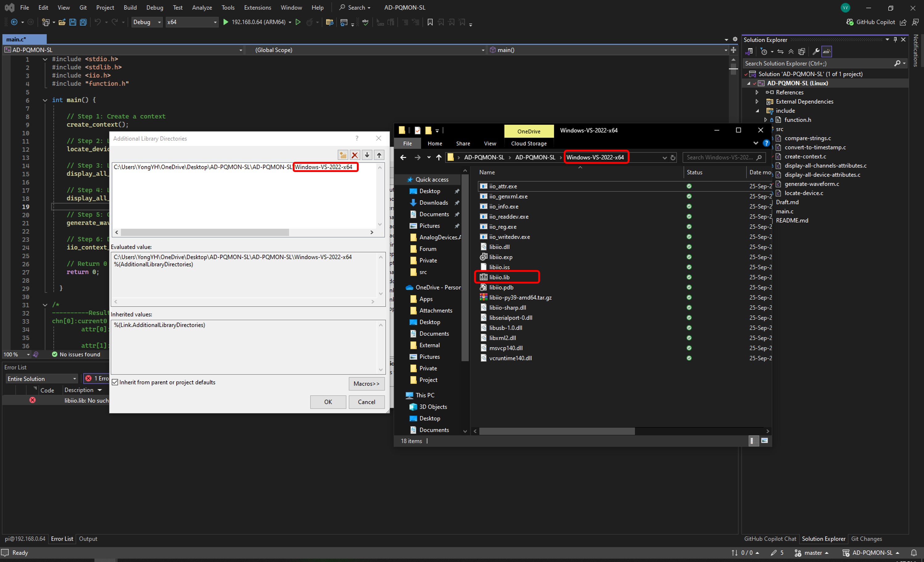This screenshot has height=562, width=924.
Task: Expand the References node
Action: pos(757,92)
